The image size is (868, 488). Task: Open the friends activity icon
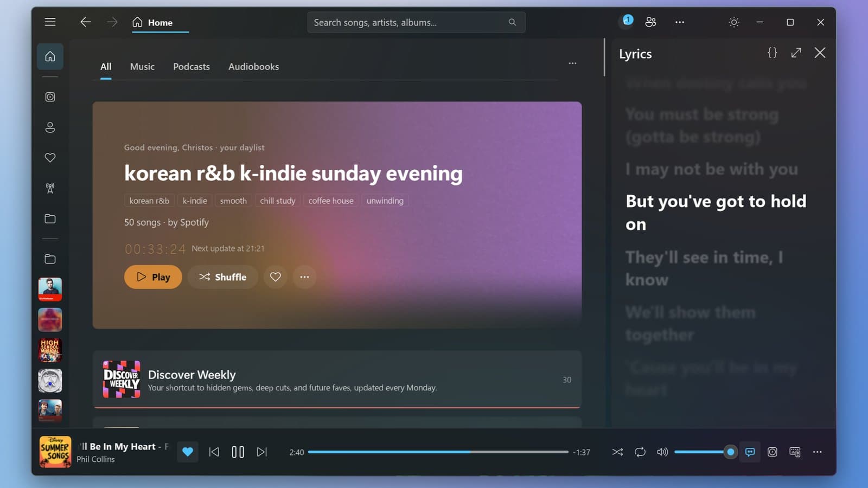click(x=650, y=22)
